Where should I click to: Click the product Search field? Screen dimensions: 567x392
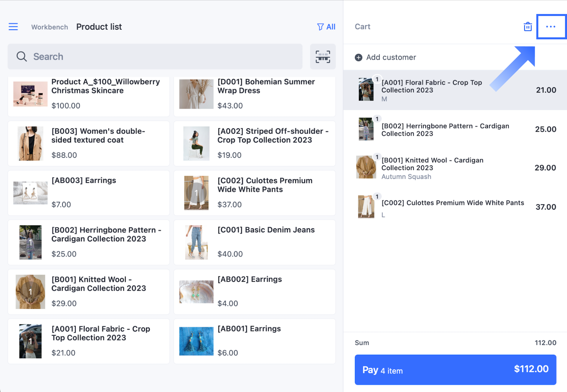coord(160,57)
